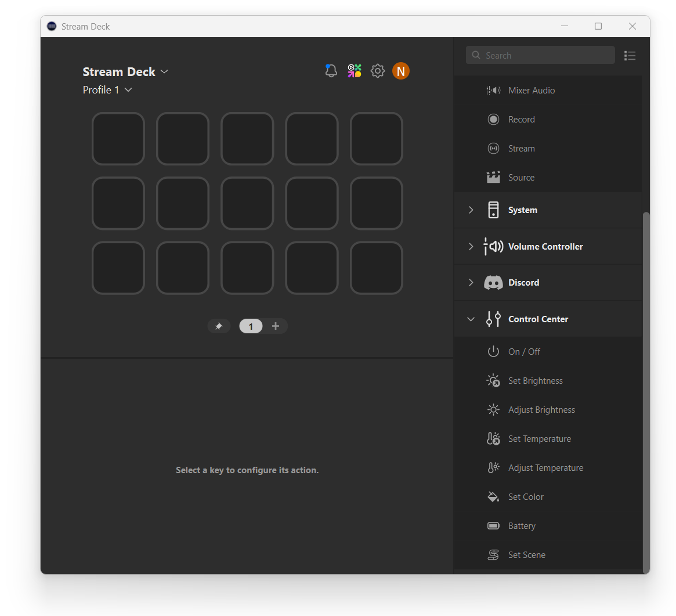Open the notifications bell icon
This screenshot has height=616, width=676.
pos(331,71)
